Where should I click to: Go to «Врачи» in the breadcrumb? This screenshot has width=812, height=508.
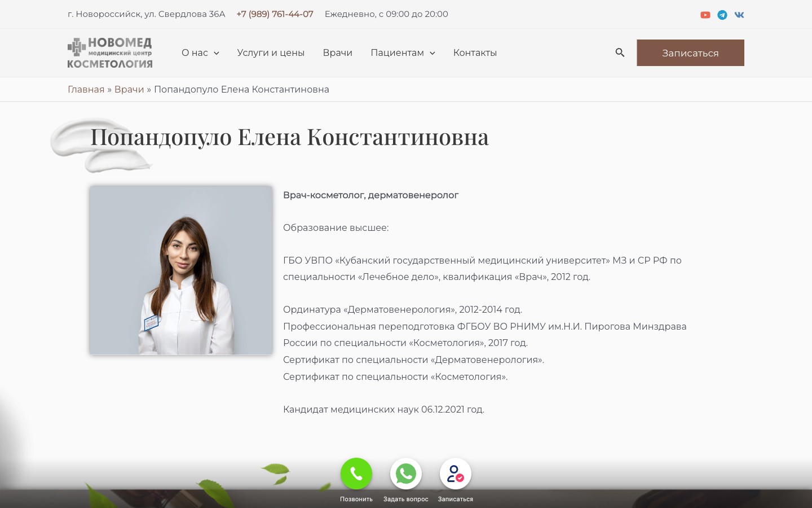pos(129,89)
